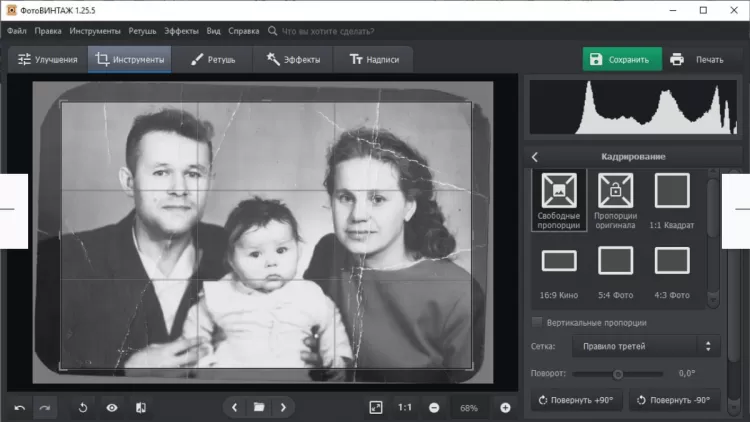Image resolution: width=750 pixels, height=422 pixels.
Task: Click the green Сохранить button
Action: pyautogui.click(x=622, y=59)
